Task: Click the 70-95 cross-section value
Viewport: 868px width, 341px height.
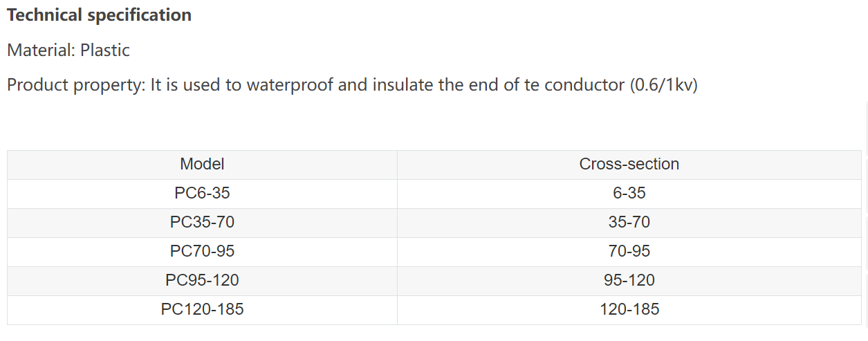Action: [x=629, y=252]
